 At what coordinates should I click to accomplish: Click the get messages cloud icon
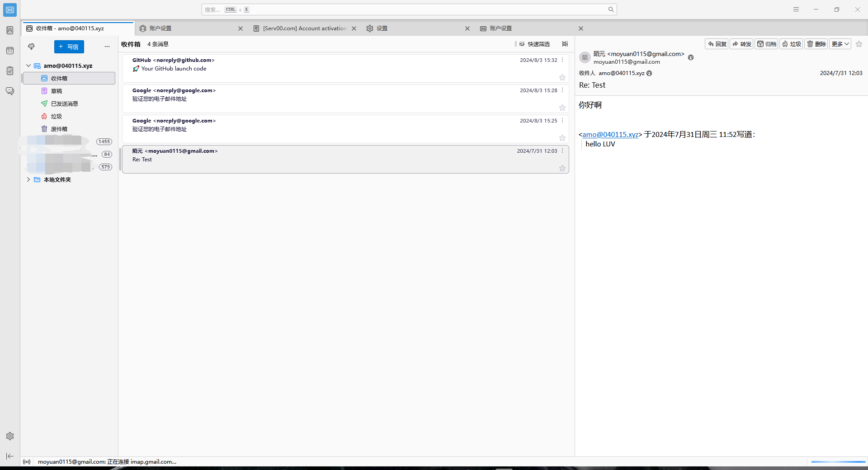pyautogui.click(x=31, y=47)
